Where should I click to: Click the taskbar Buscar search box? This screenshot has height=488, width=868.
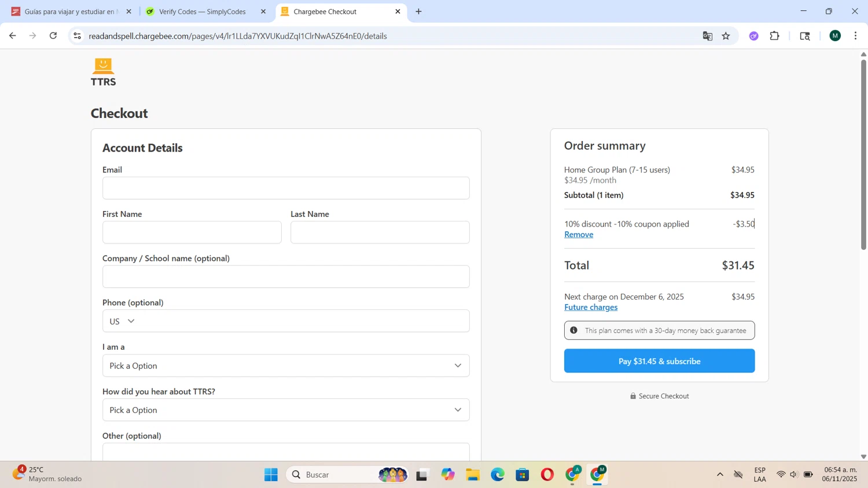click(x=347, y=475)
